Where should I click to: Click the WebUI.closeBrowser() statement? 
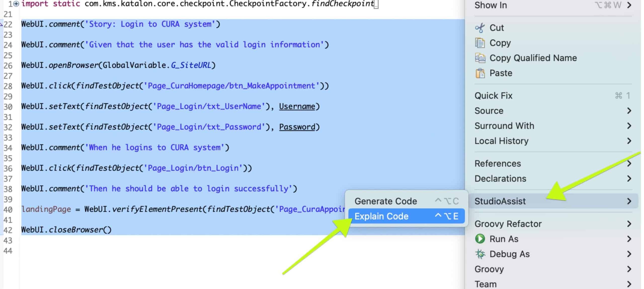pyautogui.click(x=66, y=230)
